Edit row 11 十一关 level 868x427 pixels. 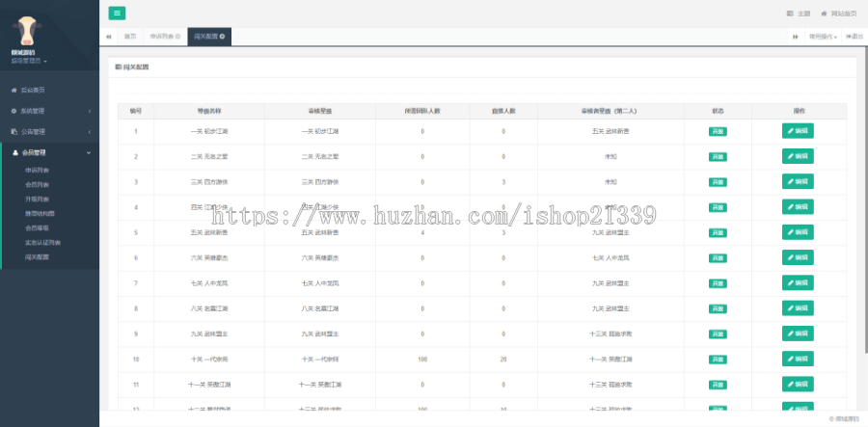[798, 385]
